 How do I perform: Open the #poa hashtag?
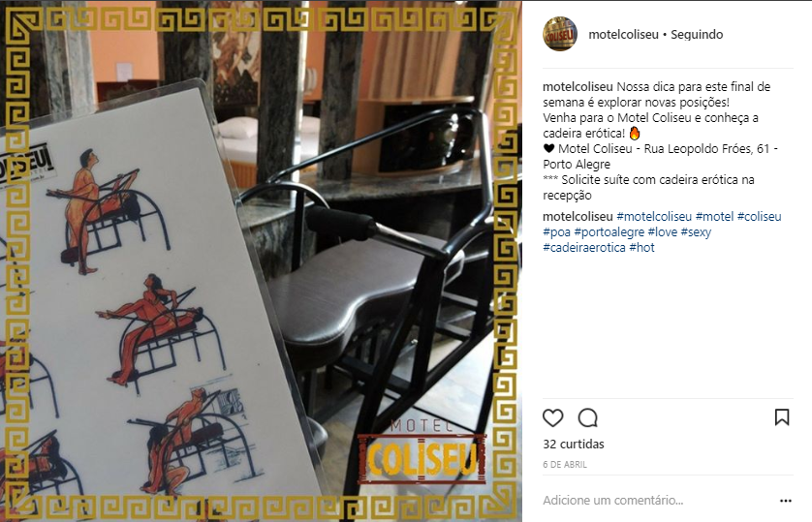click(556, 231)
